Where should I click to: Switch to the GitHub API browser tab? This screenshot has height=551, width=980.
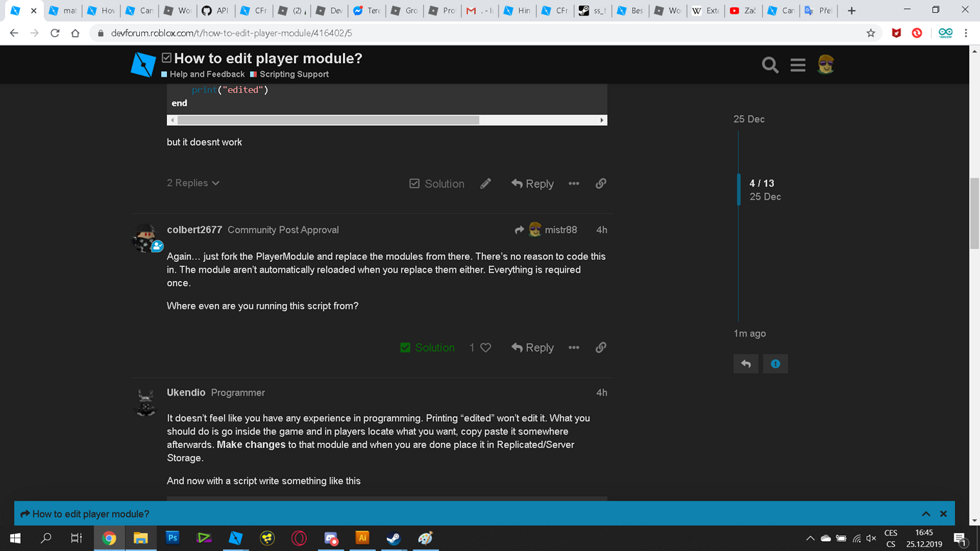(x=215, y=11)
